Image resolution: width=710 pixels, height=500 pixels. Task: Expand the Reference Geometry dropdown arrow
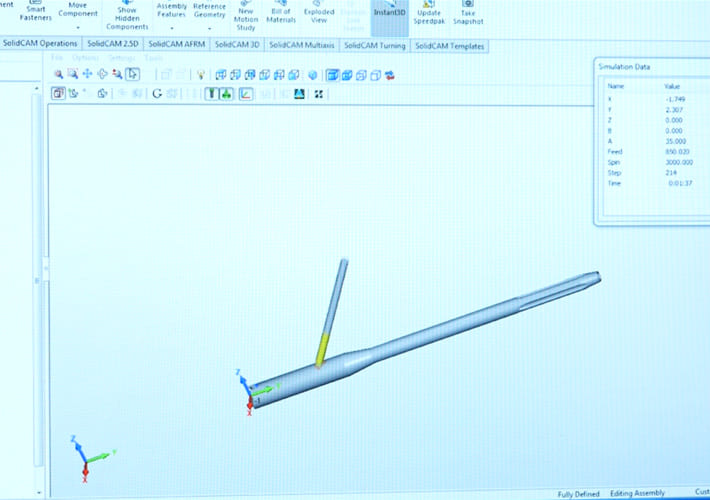coord(210,28)
